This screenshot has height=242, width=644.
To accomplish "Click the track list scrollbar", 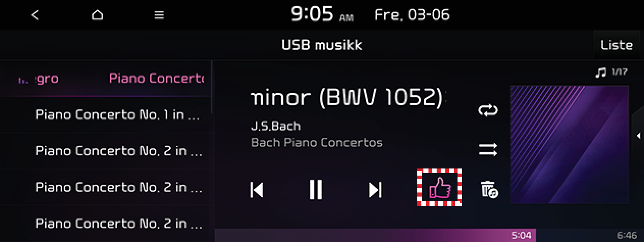I will 212,87.
